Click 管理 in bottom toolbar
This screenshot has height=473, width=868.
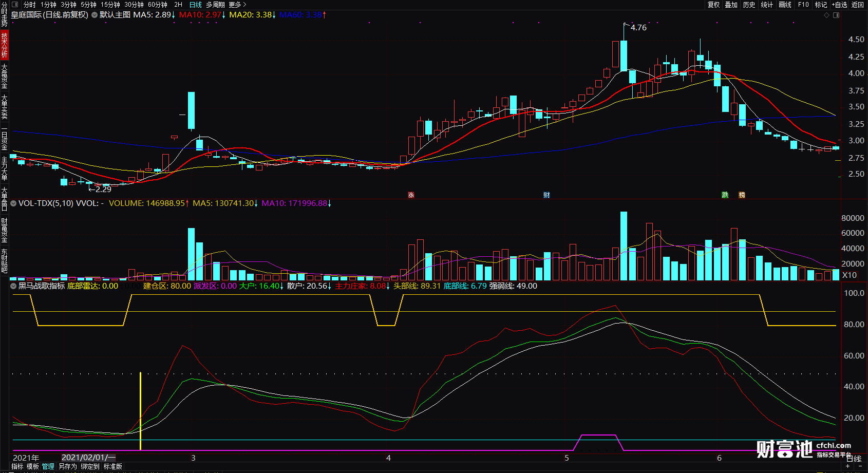point(48,466)
